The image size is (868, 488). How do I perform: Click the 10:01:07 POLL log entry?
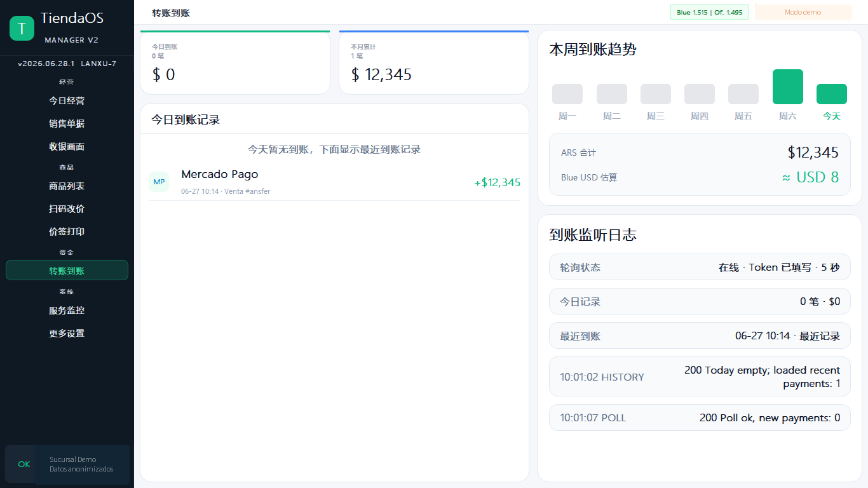(700, 417)
